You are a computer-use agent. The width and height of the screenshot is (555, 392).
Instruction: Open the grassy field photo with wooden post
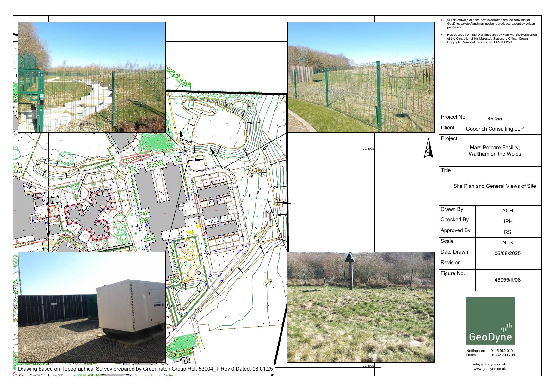[x=361, y=307]
